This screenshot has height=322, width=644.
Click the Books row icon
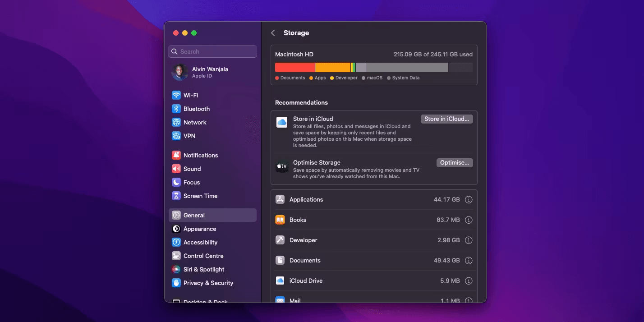(280, 220)
